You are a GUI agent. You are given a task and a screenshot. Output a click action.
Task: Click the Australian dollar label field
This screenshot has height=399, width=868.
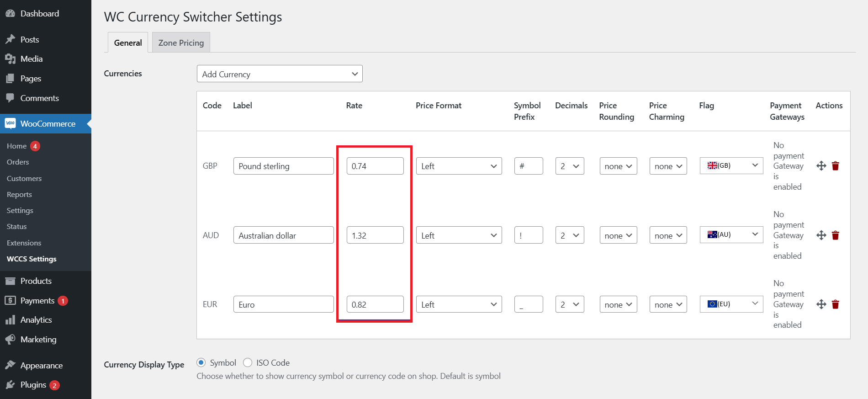click(284, 235)
